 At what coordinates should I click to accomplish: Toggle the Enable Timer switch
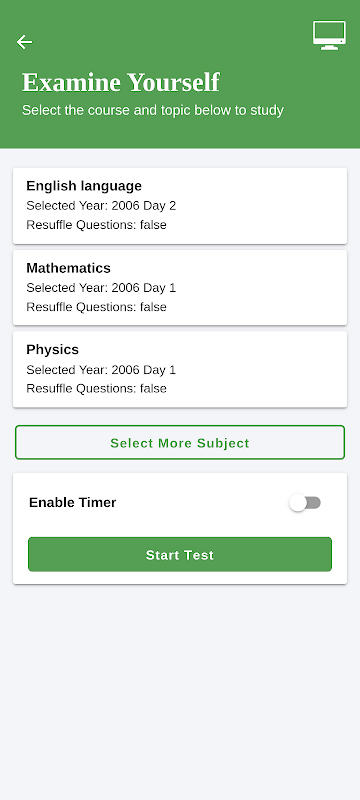click(x=305, y=503)
